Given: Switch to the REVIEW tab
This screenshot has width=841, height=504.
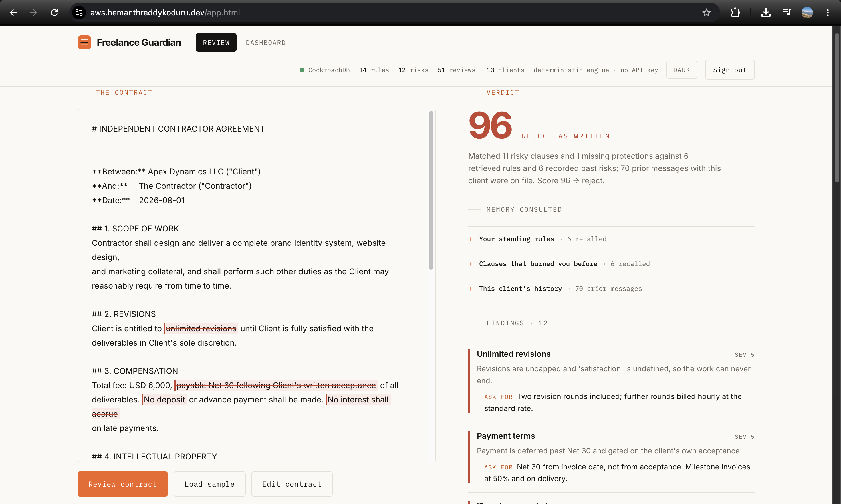Looking at the screenshot, I should click(x=216, y=42).
